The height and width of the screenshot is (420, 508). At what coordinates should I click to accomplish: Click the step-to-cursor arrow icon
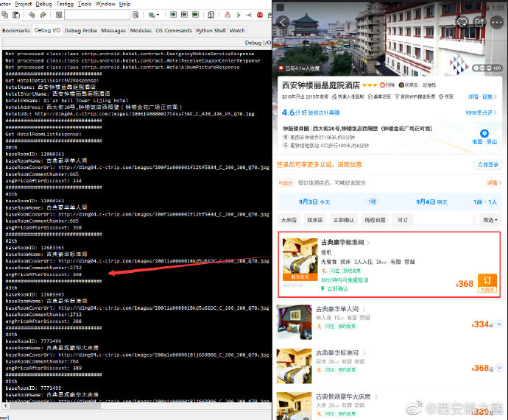[249, 15]
